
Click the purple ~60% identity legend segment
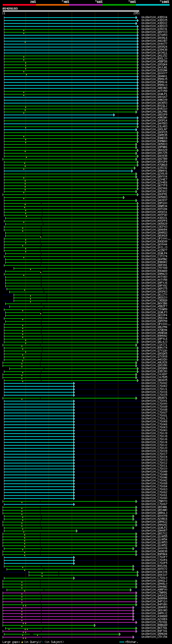click(x=86, y=5)
